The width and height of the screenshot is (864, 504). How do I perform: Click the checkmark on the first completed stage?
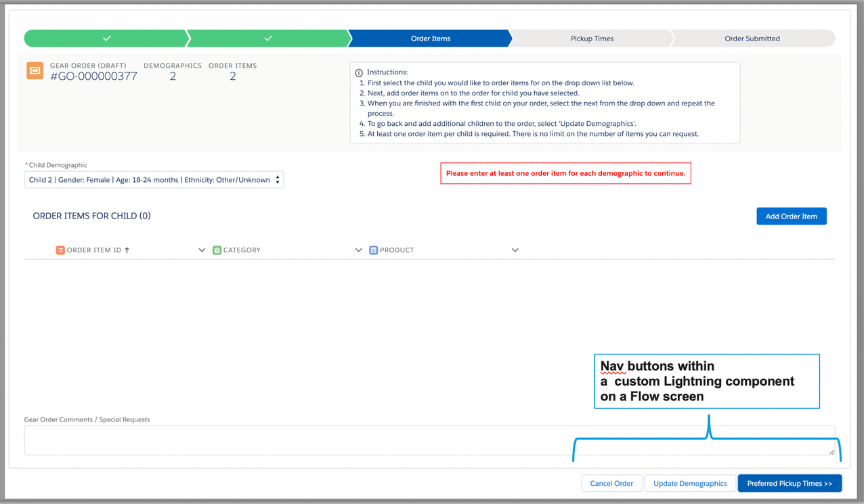pyautogui.click(x=106, y=38)
